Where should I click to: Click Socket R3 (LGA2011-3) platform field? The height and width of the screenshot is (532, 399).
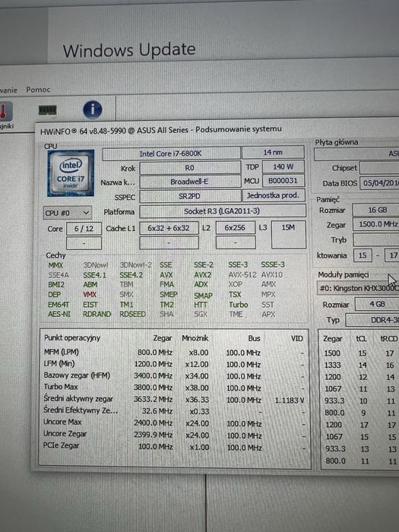coord(222,211)
